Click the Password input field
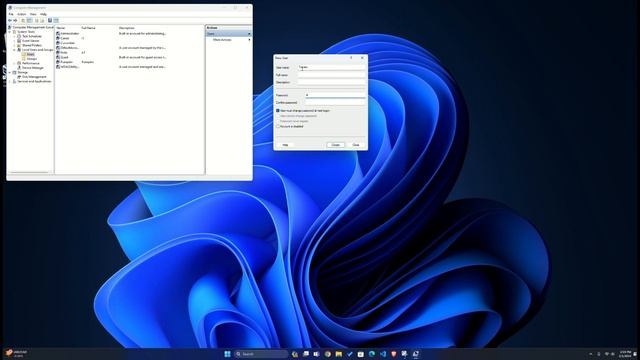The width and height of the screenshot is (640, 360). pyautogui.click(x=335, y=95)
